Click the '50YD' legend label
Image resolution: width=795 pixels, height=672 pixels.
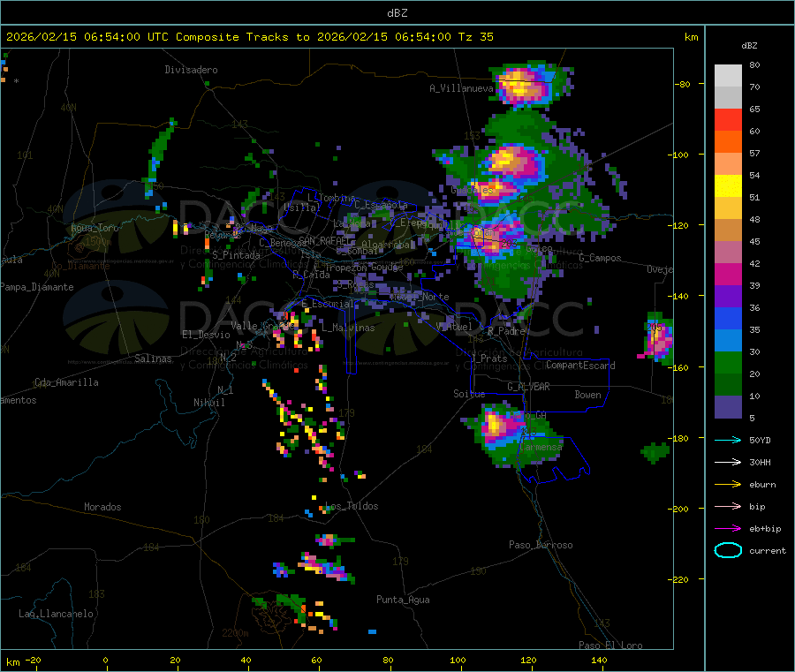point(760,440)
